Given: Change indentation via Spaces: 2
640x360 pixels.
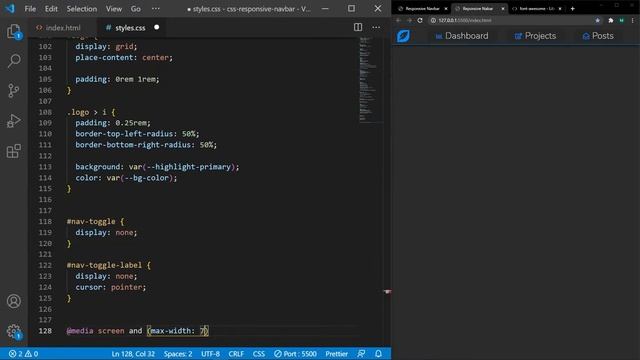Looking at the screenshot, I should click(178, 354).
